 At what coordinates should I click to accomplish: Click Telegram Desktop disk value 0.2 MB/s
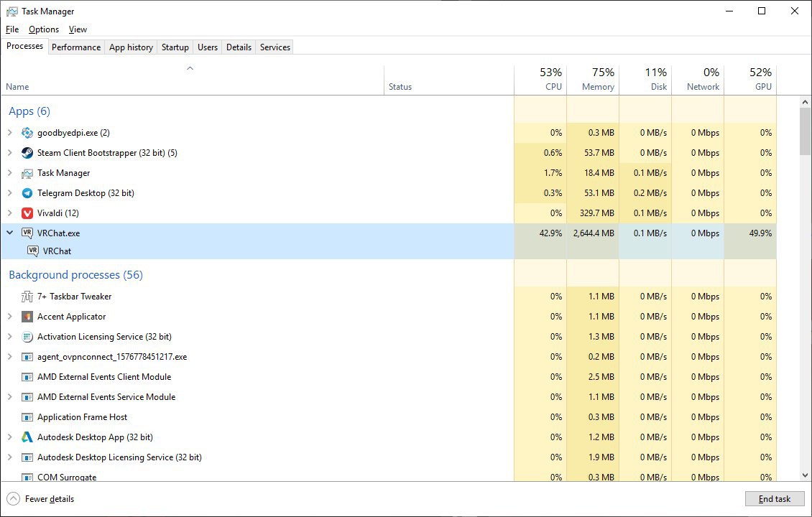click(650, 193)
